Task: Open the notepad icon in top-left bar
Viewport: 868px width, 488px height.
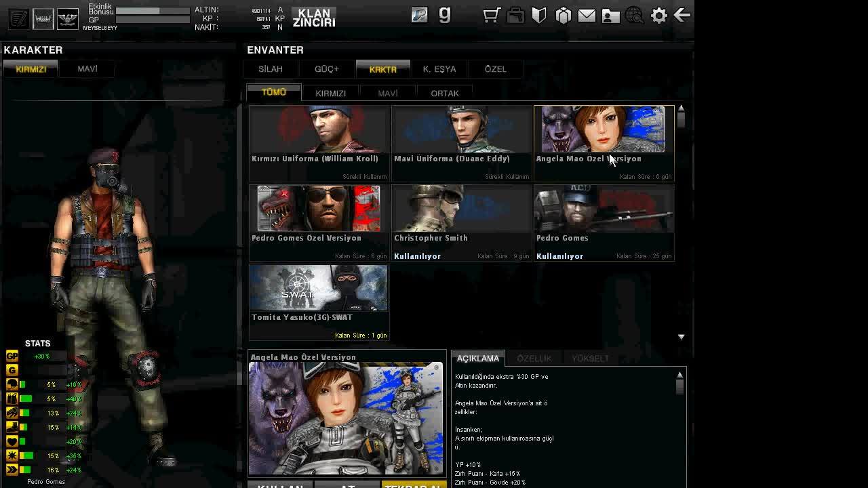Action: 19,18
